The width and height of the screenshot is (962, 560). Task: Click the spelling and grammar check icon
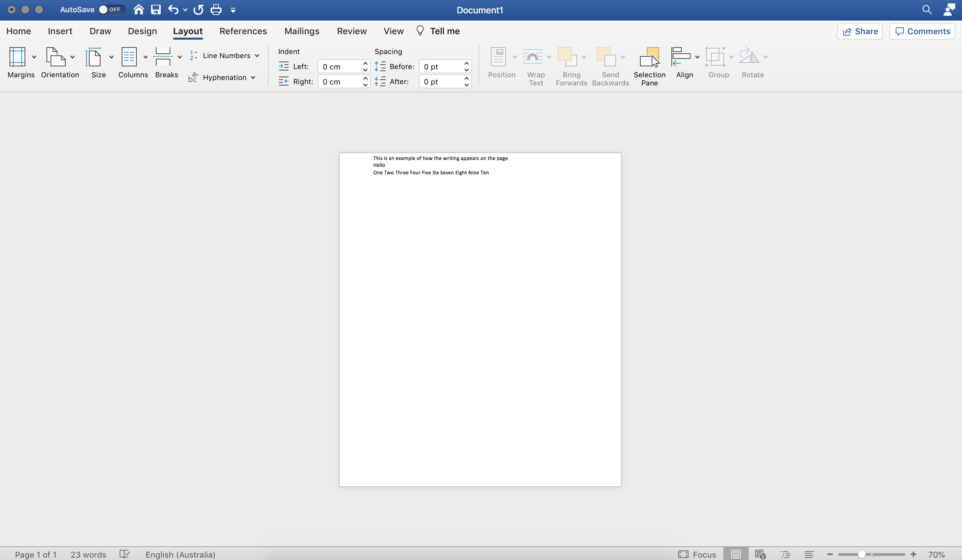tap(125, 554)
